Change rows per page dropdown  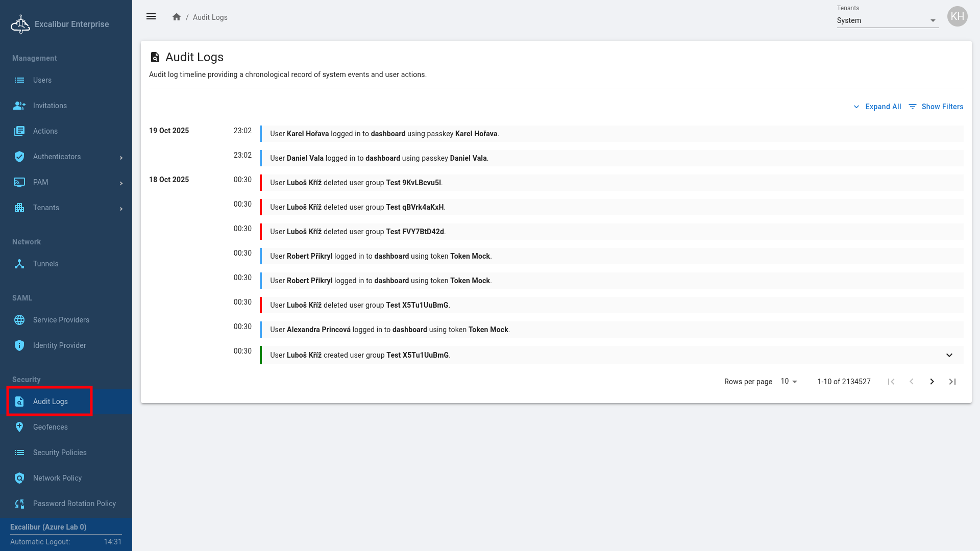tap(789, 382)
